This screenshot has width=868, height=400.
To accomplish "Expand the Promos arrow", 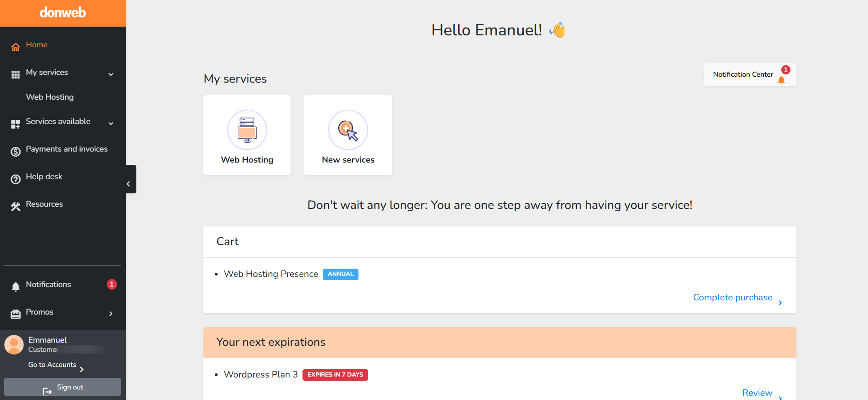I will [111, 314].
